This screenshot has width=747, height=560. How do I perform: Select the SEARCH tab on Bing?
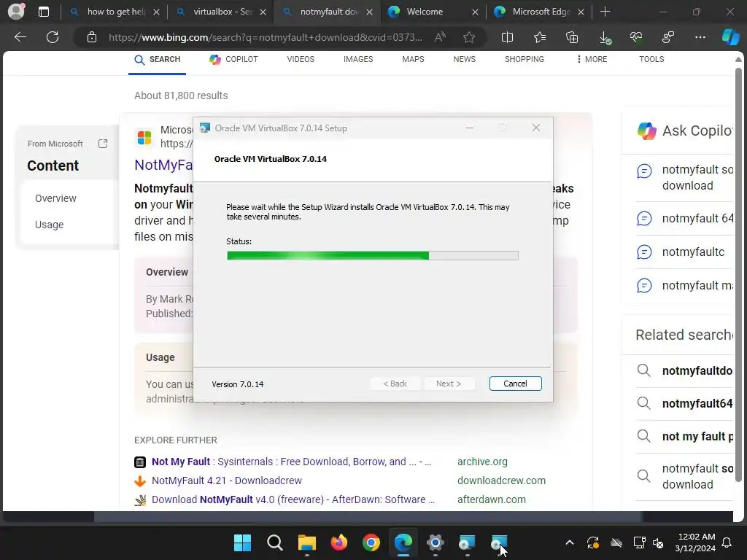pyautogui.click(x=158, y=60)
